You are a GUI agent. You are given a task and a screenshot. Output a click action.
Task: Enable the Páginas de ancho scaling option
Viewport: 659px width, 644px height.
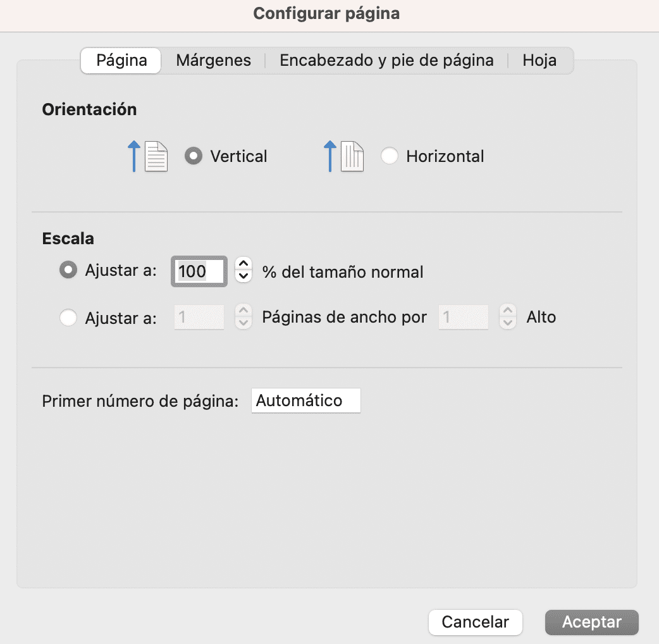coord(68,317)
